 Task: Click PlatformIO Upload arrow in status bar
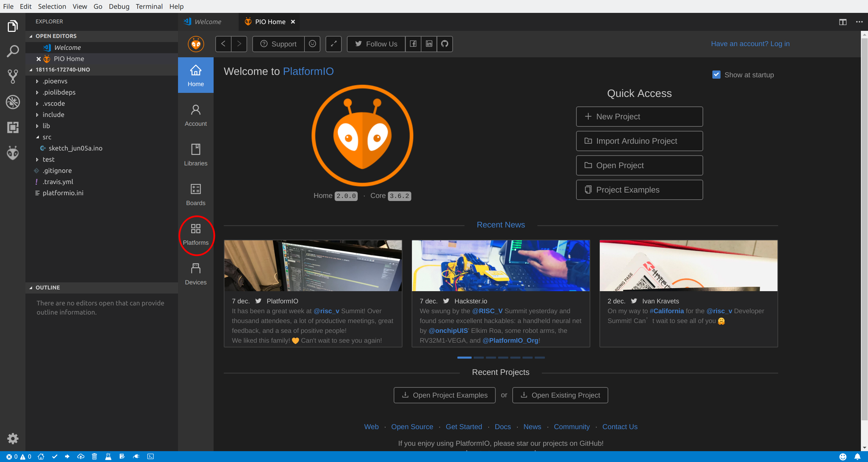[67, 457]
